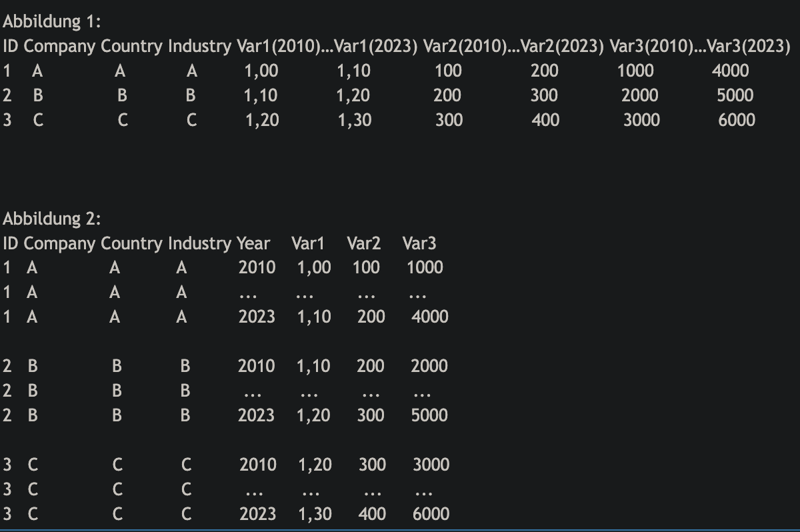Select the Var3 header in Abbildung 2
The height and width of the screenshot is (532, 800).
pos(419,243)
